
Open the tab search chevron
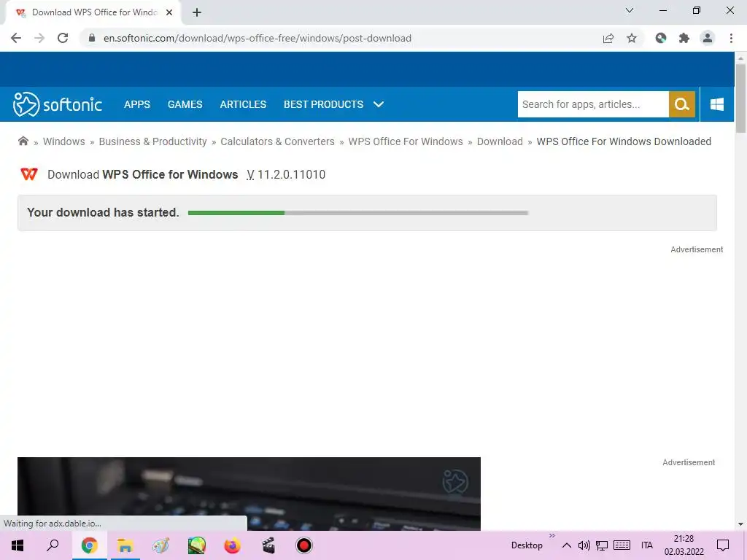tap(630, 10)
